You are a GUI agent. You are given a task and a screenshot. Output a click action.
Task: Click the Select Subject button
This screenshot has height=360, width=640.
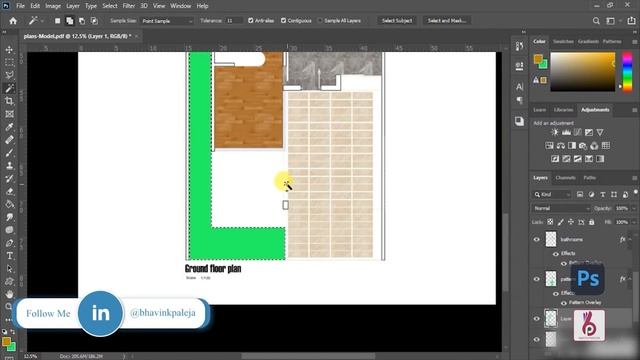(397, 20)
